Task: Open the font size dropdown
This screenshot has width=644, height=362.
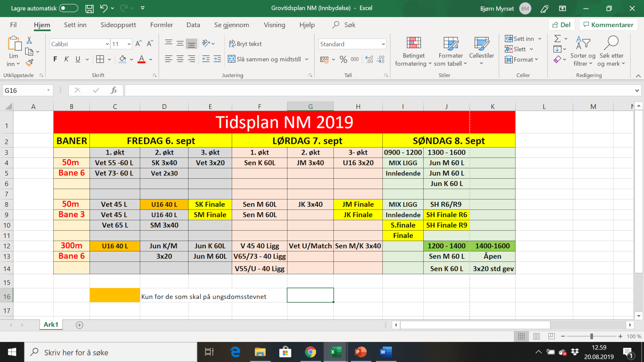Action: pos(129,44)
